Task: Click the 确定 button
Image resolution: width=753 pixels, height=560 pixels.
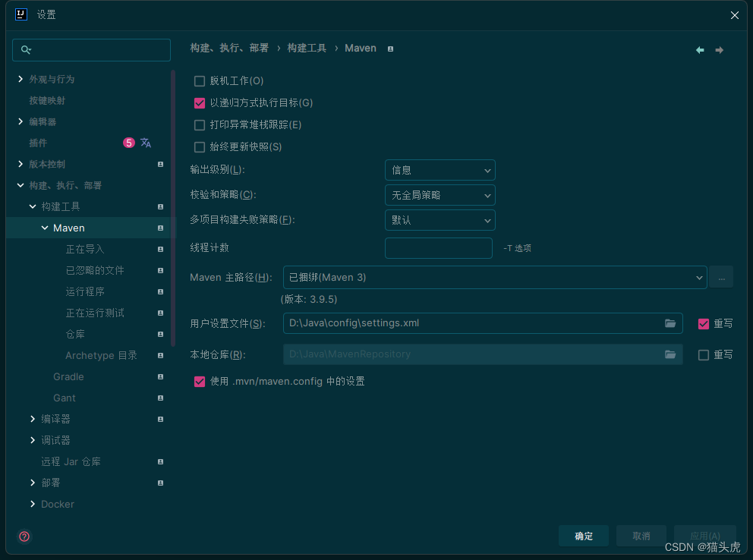Action: tap(584, 536)
